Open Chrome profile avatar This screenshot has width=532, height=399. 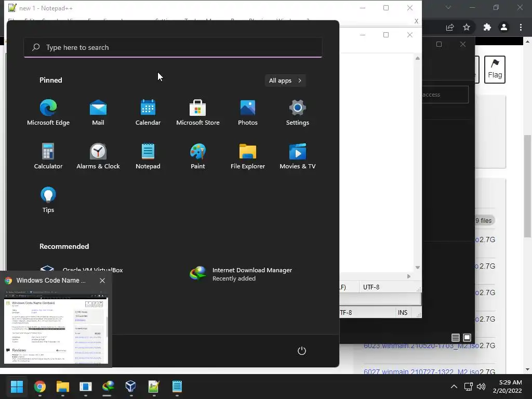click(504, 27)
